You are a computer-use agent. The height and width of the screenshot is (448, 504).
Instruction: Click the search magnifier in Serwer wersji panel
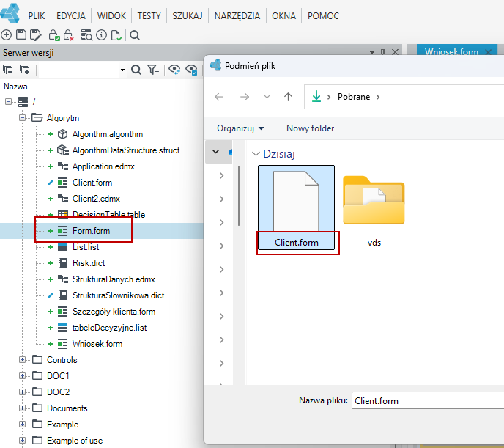(136, 69)
